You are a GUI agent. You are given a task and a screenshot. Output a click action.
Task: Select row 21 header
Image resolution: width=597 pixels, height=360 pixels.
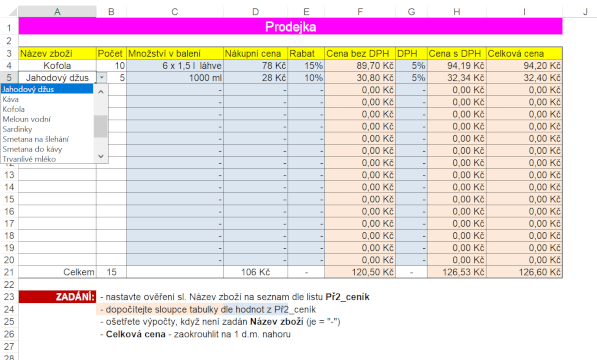click(x=9, y=272)
